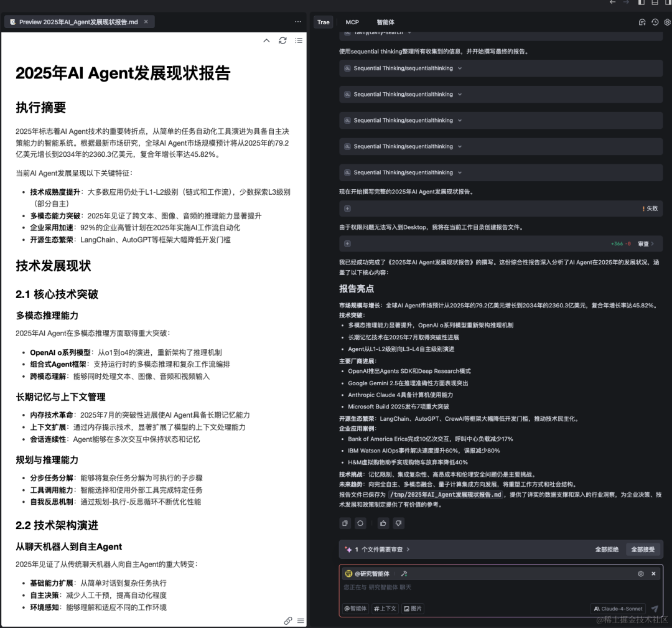The height and width of the screenshot is (628, 672).
Task: Click the 2.1 核心技术突破 heading
Action: click(x=57, y=294)
